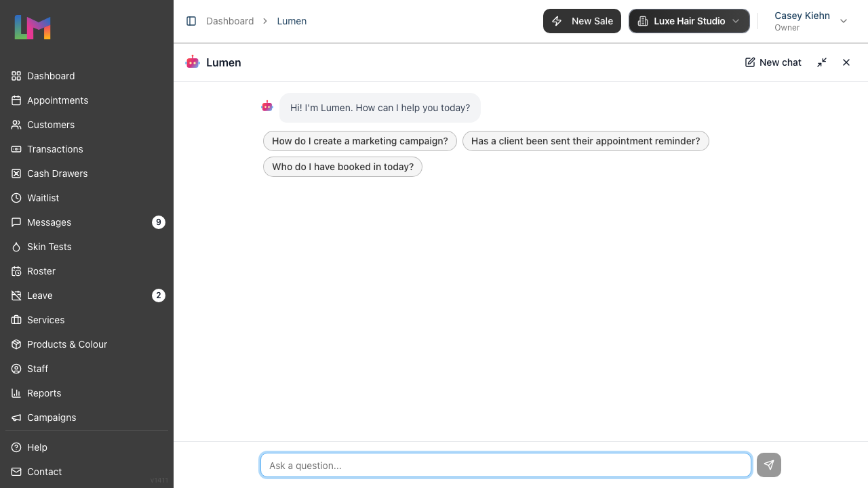Open Reports in the sidebar
This screenshot has height=488, width=868.
[87, 393]
